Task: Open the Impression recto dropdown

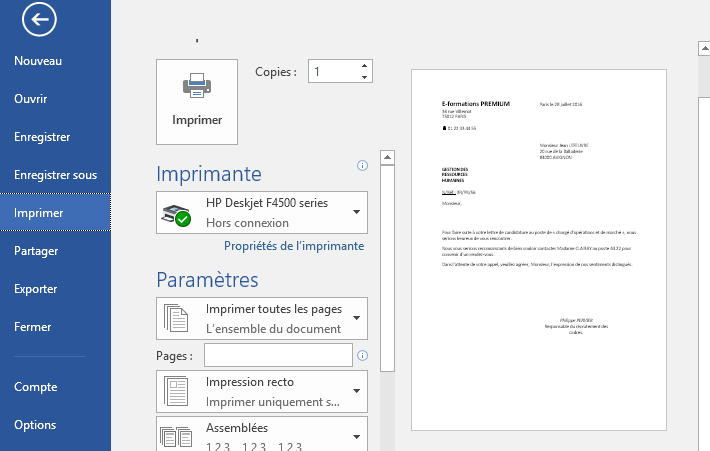Action: coord(356,392)
